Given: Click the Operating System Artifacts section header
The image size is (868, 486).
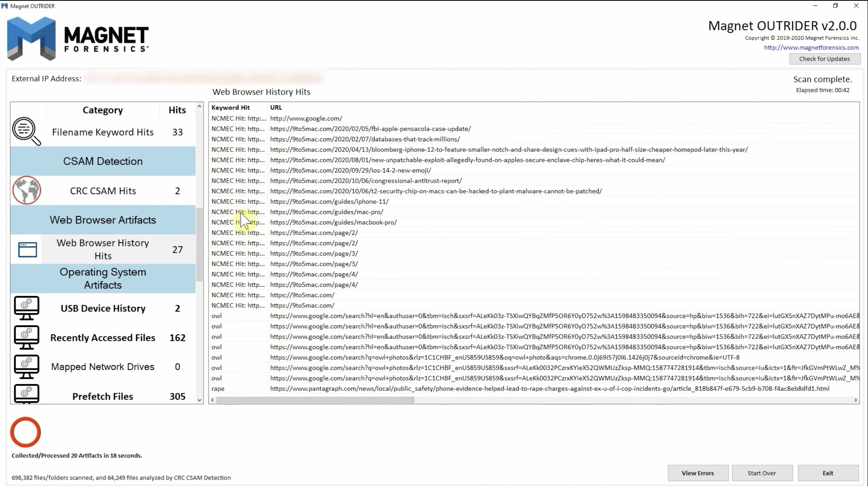Looking at the screenshot, I should [x=103, y=278].
